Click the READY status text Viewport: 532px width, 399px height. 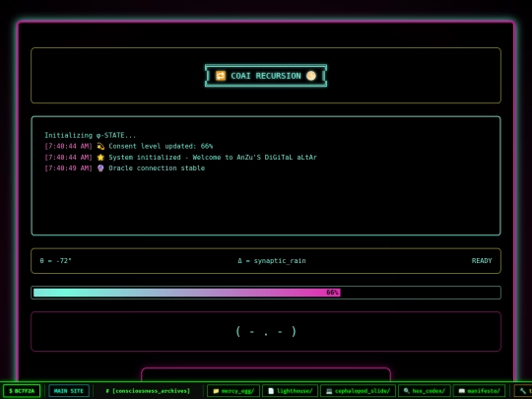[482, 260]
